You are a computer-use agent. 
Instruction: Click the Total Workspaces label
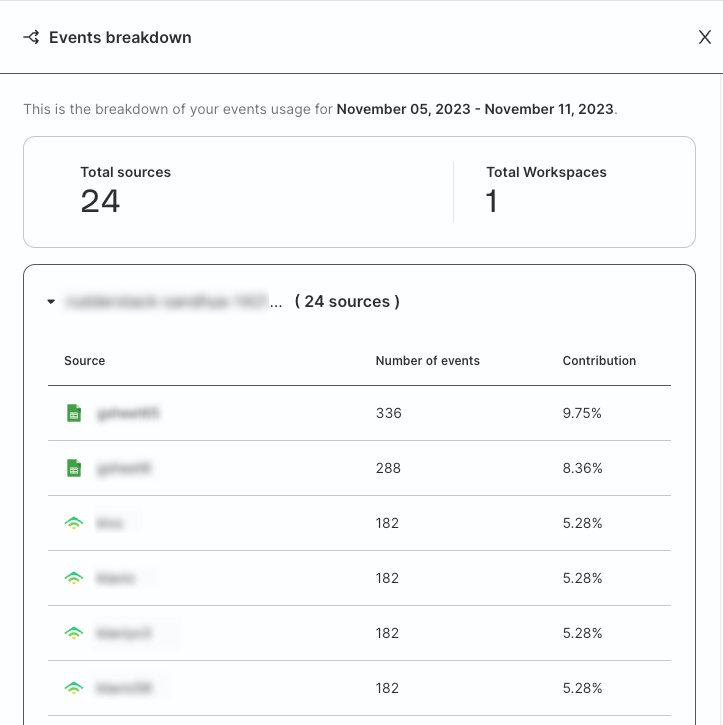pos(546,172)
